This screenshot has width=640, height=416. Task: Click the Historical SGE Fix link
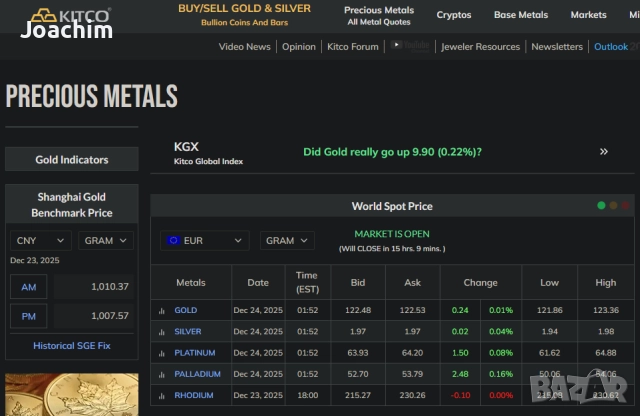point(72,346)
